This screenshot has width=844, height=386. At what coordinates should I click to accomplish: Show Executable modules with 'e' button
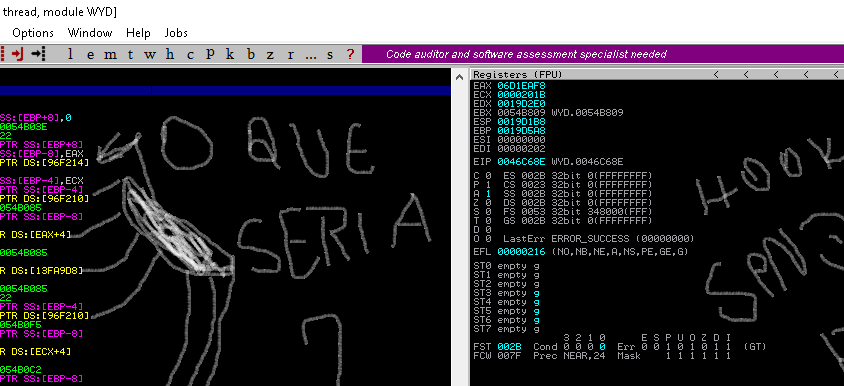(90, 54)
